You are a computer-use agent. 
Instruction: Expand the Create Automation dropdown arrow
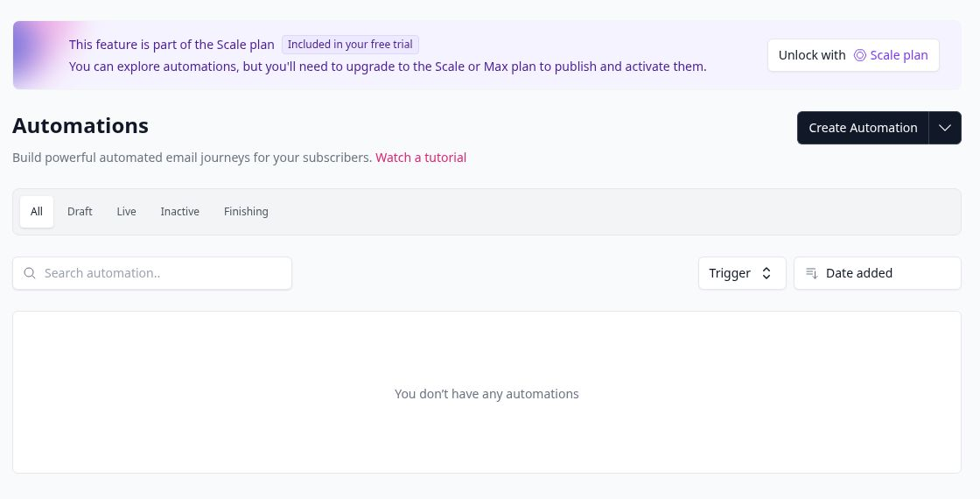pos(944,128)
